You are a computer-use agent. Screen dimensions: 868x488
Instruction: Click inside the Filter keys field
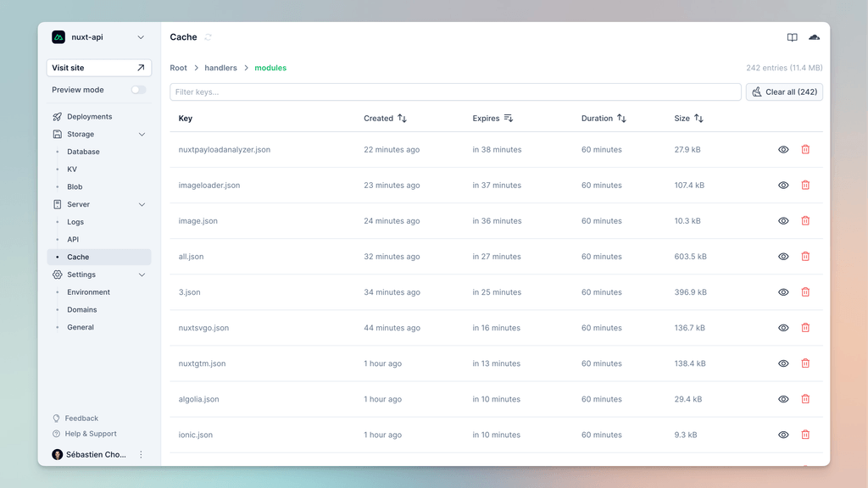click(339, 91)
